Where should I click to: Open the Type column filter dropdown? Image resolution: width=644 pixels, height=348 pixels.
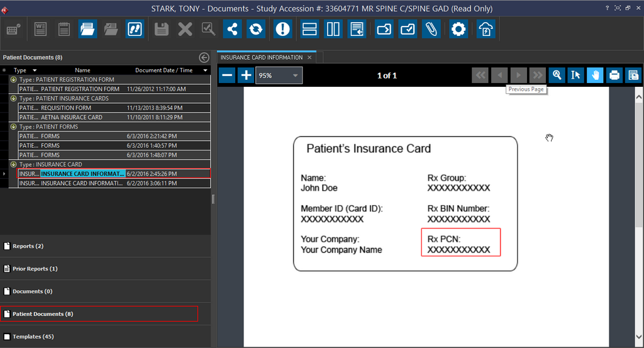coord(35,70)
